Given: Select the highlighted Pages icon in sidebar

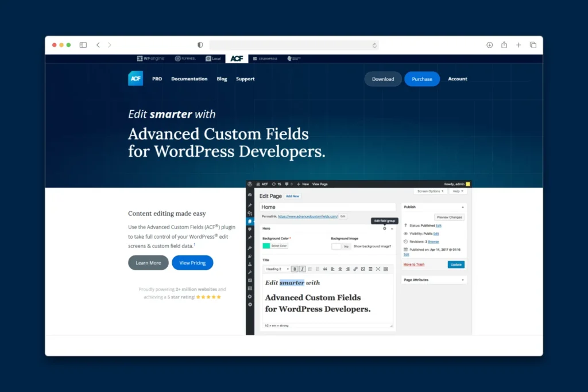Looking at the screenshot, I should pos(250,222).
